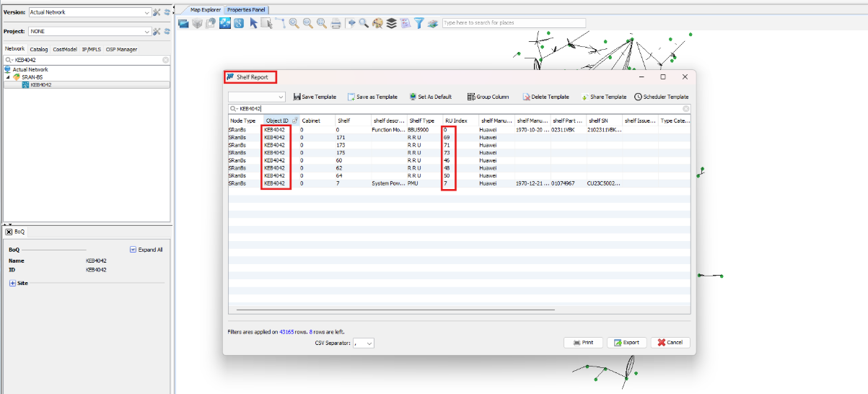Click the funnel filter icon
This screenshot has width=868, height=394.
pos(418,23)
